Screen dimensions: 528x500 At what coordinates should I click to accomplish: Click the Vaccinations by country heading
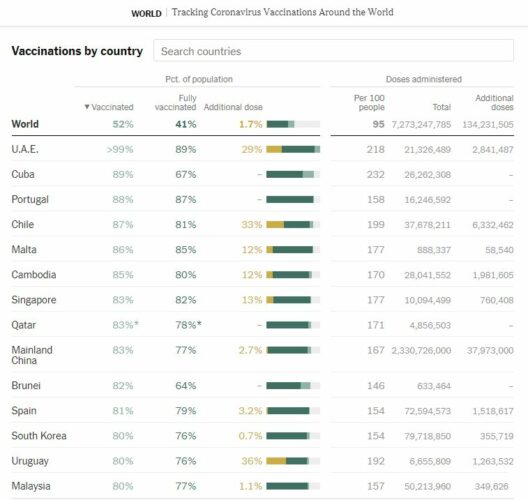(x=77, y=51)
